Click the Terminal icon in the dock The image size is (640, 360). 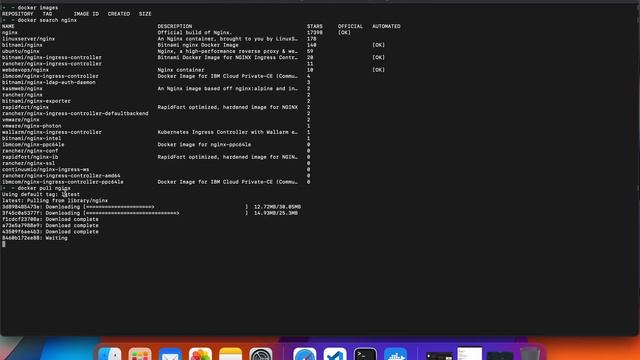pyautogui.click(x=365, y=354)
